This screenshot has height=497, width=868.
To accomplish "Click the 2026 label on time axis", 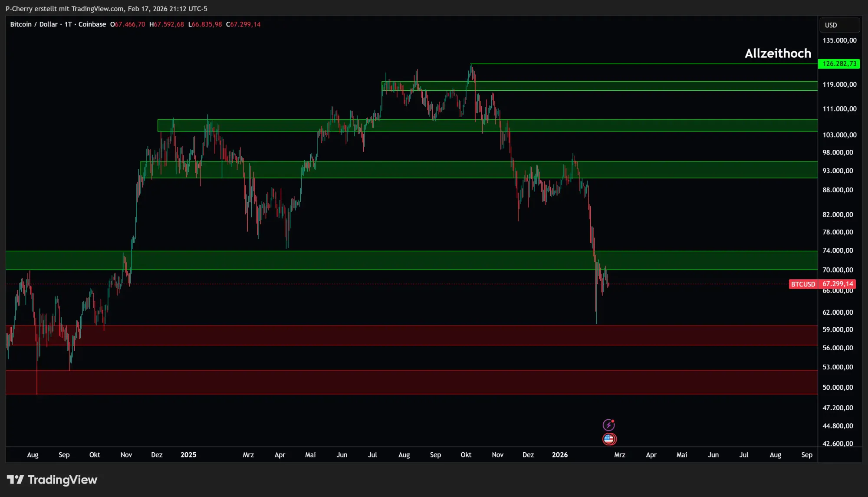I will point(559,455).
